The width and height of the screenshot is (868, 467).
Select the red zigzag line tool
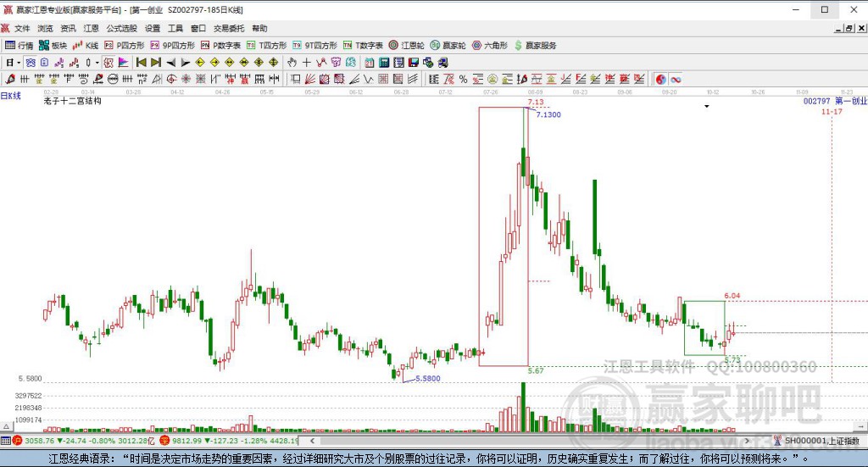(321, 63)
